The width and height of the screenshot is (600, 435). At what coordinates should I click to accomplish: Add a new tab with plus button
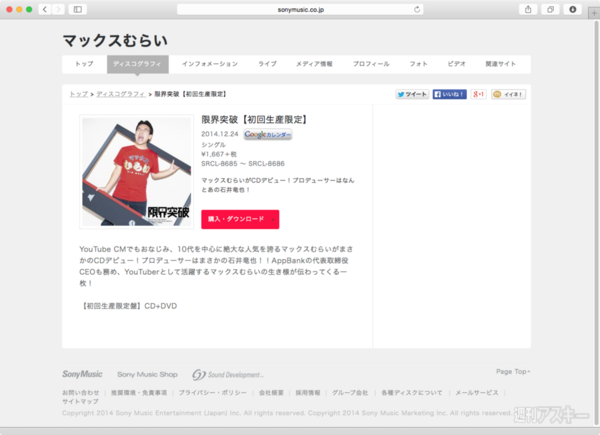point(594,13)
